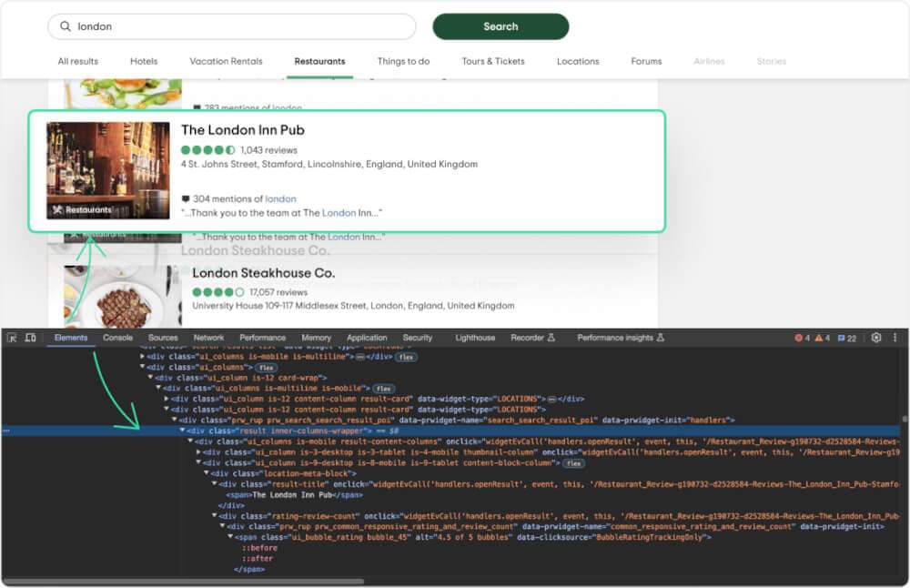The height and width of the screenshot is (588, 910).
Task: Collapse the location-meta-block div
Action: click(x=207, y=471)
